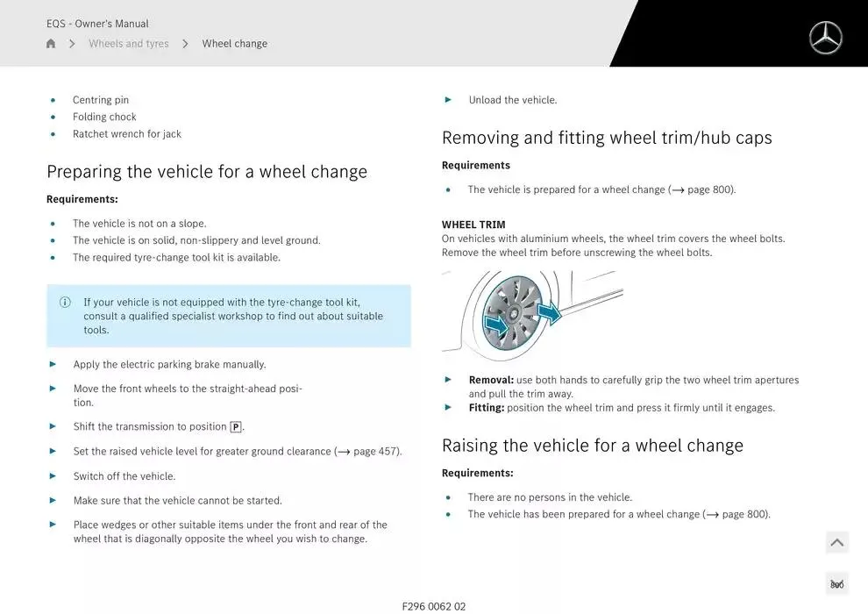Click the chevron before Wheel change breadcrumb
Image resolution: width=868 pixels, height=614 pixels.
click(186, 44)
